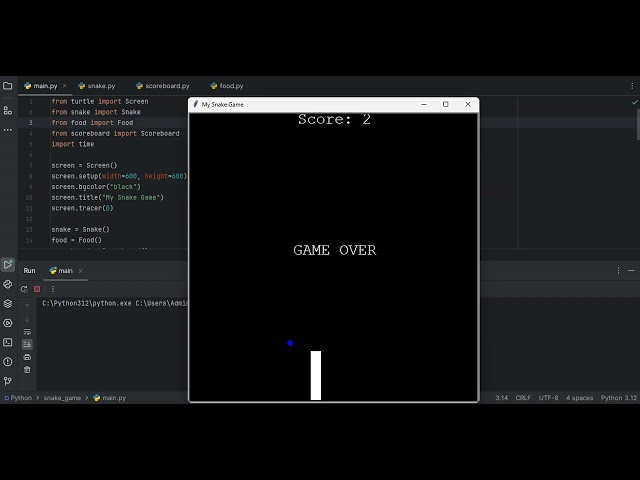Click the blue food dot in game

click(x=290, y=343)
